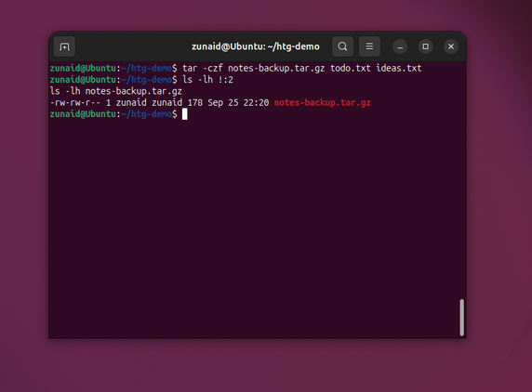
Task: Click the ideas.txt argument in the first command
Action: (x=399, y=68)
